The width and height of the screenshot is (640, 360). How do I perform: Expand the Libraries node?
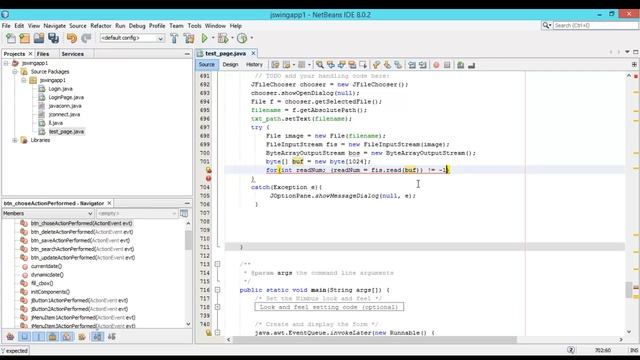click(15, 140)
